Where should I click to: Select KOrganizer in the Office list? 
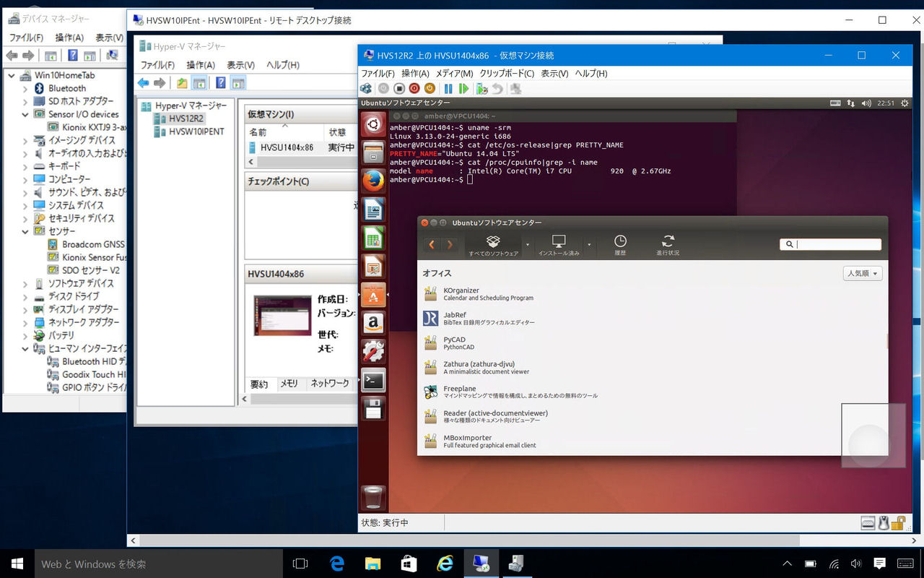[653, 293]
